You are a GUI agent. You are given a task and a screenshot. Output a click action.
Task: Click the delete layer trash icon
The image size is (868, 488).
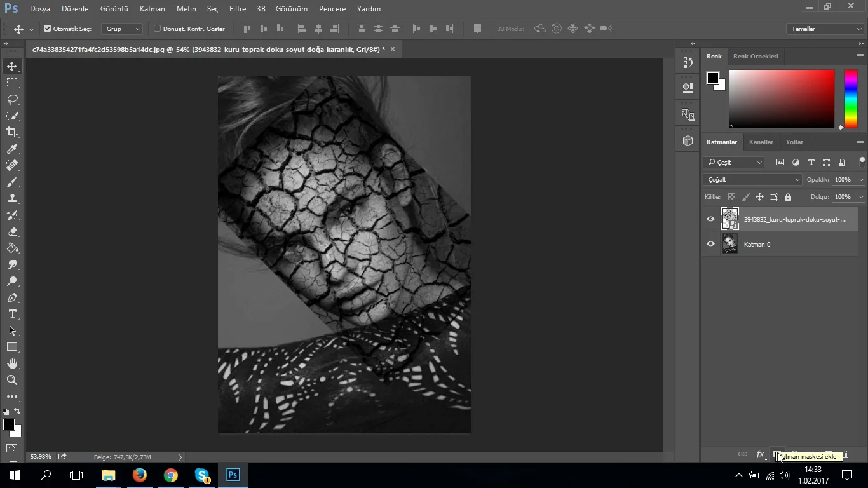coord(846,454)
